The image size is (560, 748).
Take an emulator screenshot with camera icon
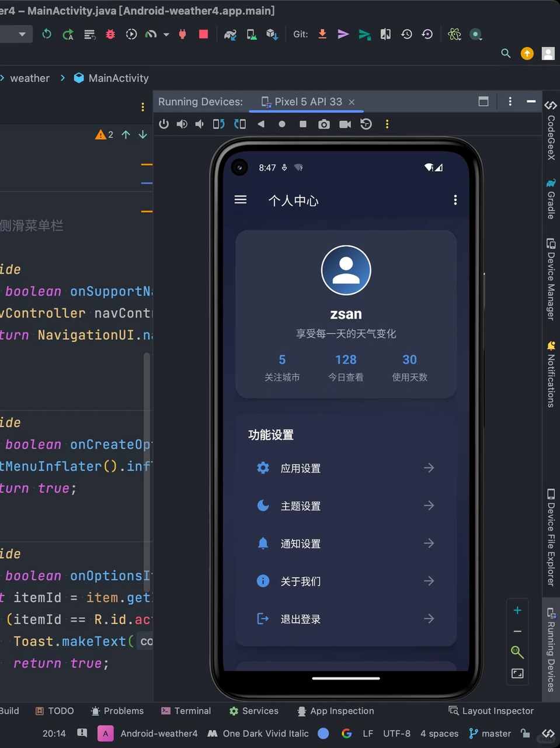click(x=324, y=124)
